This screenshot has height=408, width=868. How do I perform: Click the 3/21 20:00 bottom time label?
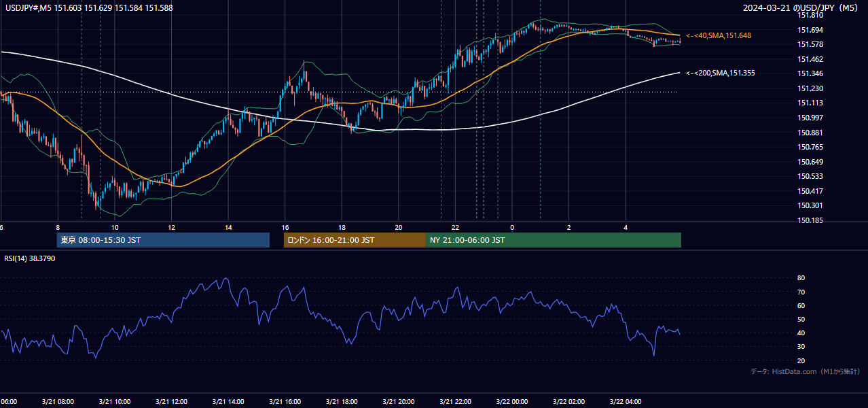pyautogui.click(x=398, y=402)
